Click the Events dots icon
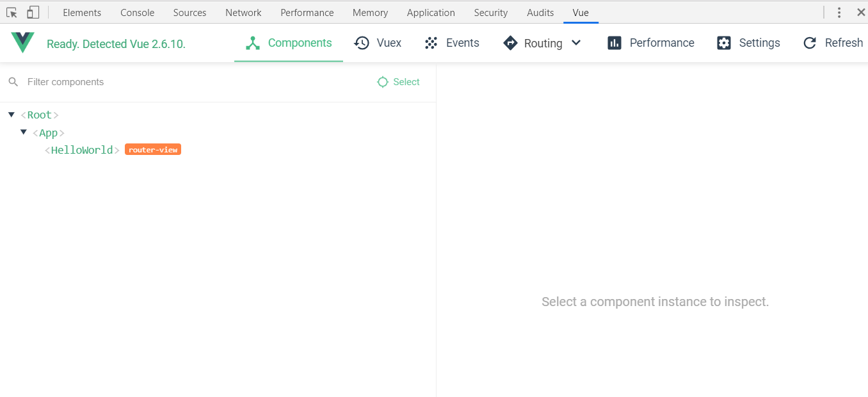 click(x=431, y=43)
